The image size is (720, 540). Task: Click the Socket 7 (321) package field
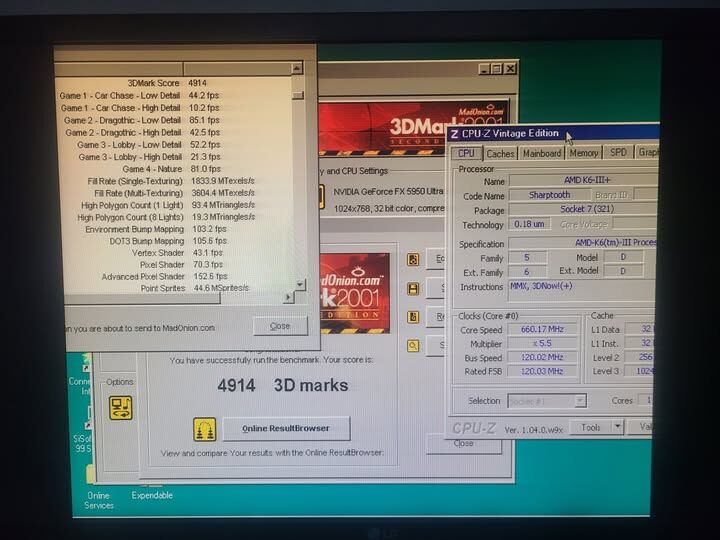click(583, 209)
